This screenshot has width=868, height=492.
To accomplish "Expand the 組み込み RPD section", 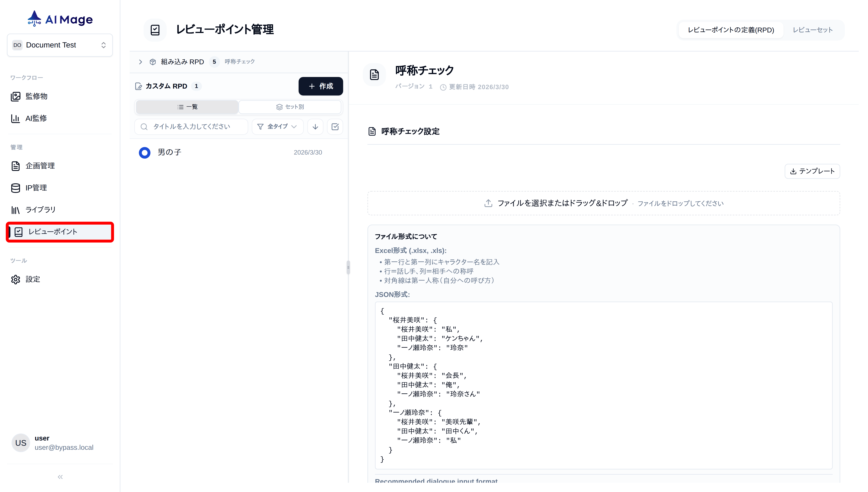I will 141,62.
